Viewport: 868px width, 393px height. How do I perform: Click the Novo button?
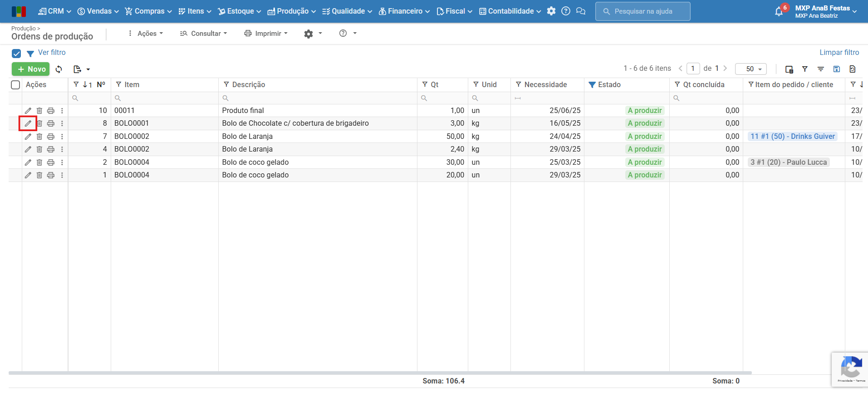(x=31, y=69)
